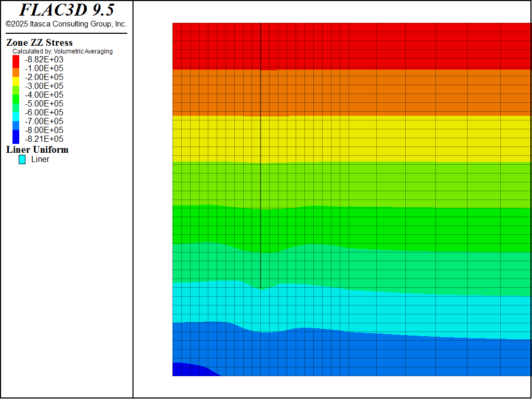Click the yellow -2.00E+05 legend swatch

pos(16,82)
